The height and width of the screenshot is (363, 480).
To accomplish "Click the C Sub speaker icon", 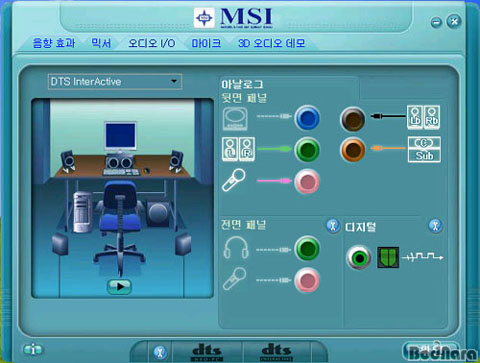I will (x=424, y=149).
